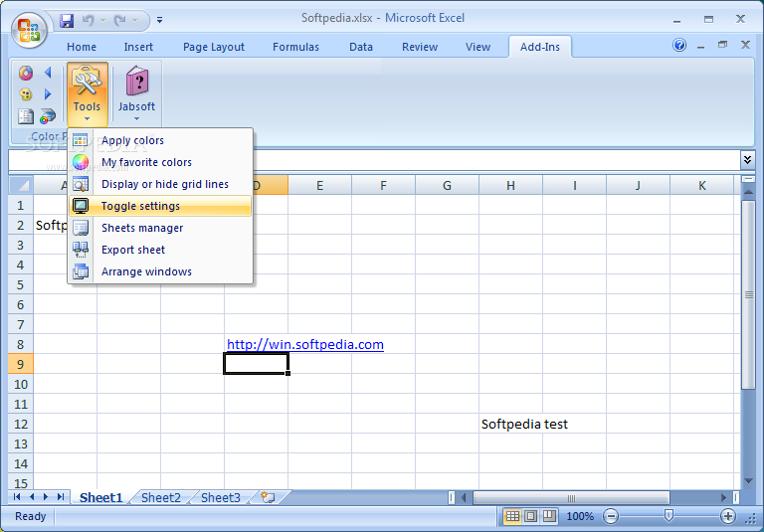
Task: Open Sheets manager from menu
Action: click(x=160, y=228)
